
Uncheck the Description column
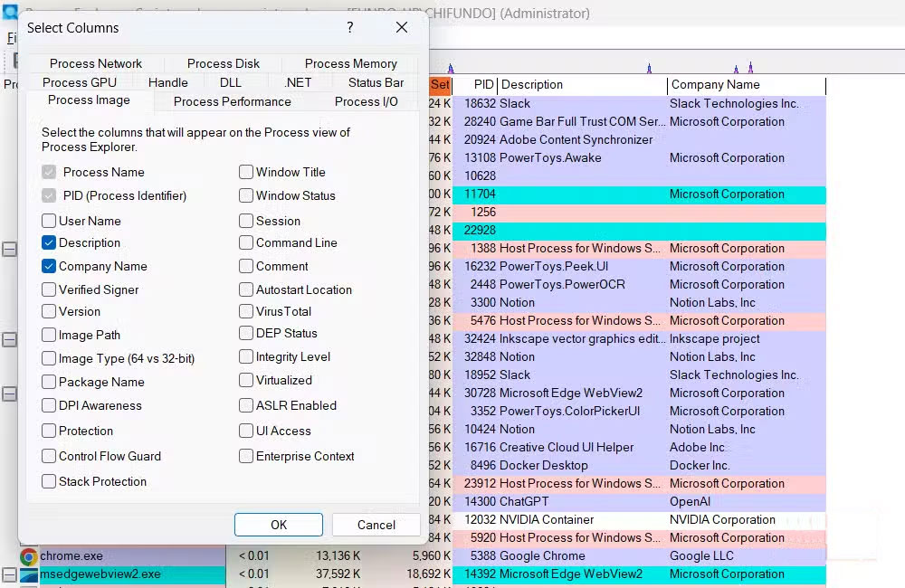pos(49,242)
